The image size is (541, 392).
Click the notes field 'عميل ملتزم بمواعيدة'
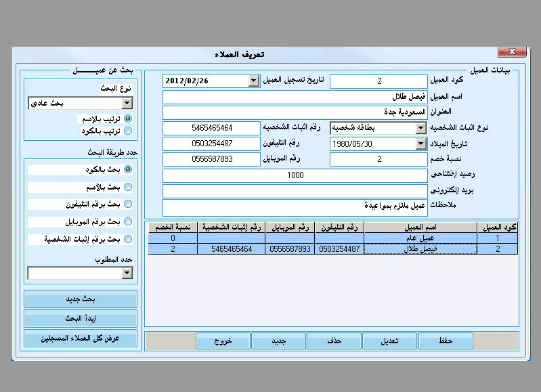click(295, 207)
